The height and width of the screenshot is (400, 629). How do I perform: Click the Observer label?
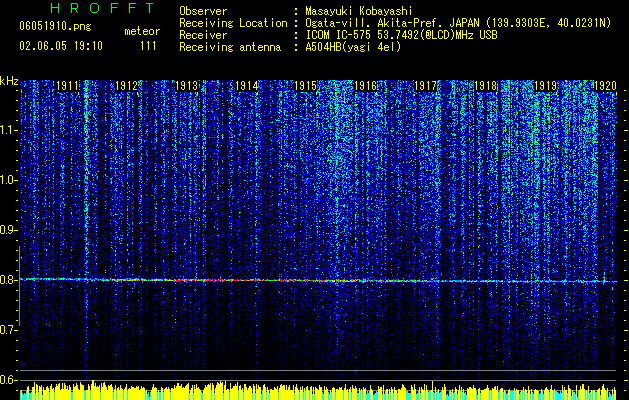(203, 11)
